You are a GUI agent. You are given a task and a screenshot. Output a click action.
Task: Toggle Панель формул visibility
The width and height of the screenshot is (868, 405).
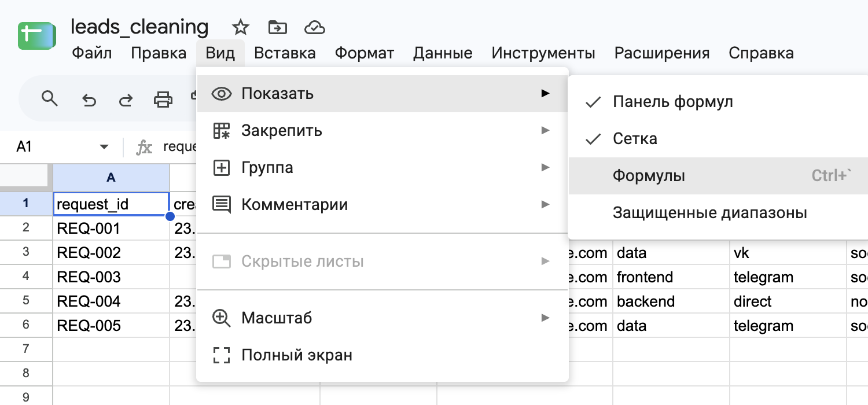point(718,102)
